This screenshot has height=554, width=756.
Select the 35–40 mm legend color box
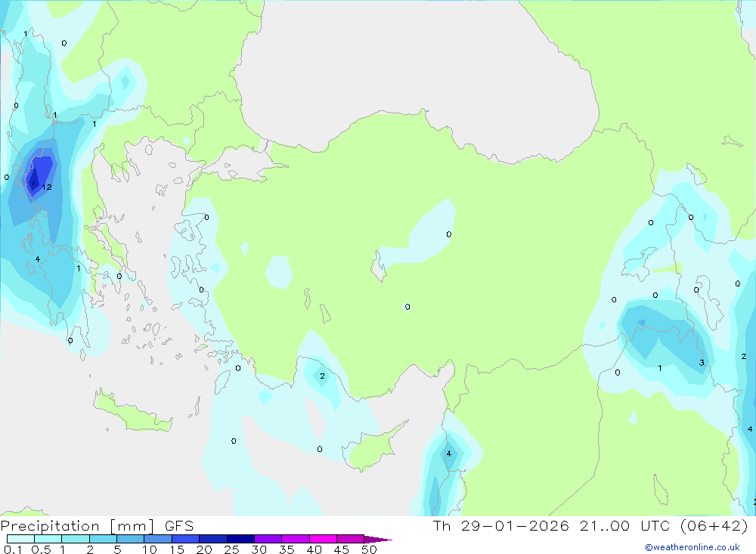click(x=296, y=539)
